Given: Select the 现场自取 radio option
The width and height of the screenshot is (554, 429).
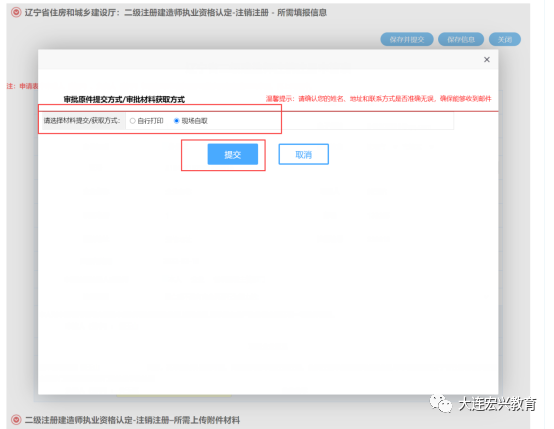Looking at the screenshot, I should [x=177, y=121].
